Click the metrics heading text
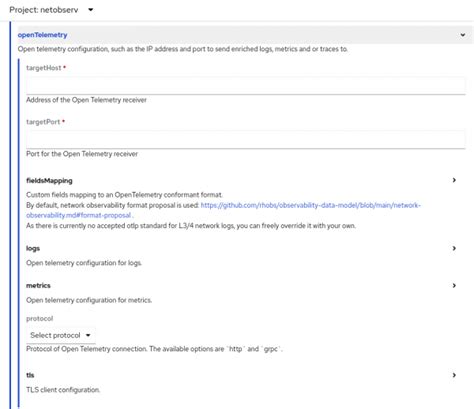The width and height of the screenshot is (474, 409). pyautogui.click(x=38, y=286)
